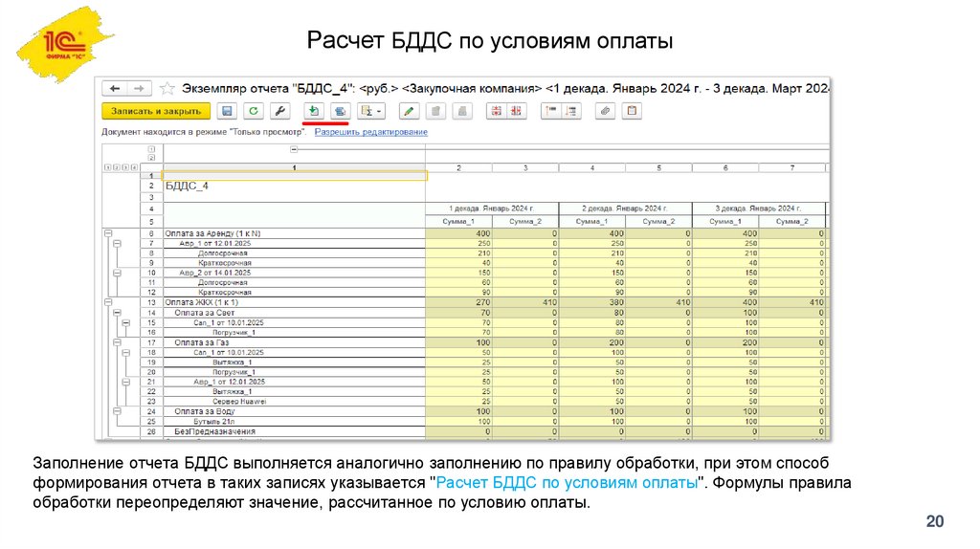Click the '3 декада. Январь 2024 г.' header cell
Screen dimensions: 980x549
759,209
